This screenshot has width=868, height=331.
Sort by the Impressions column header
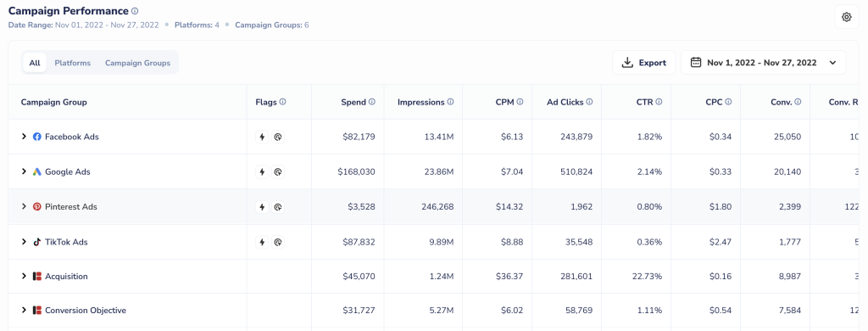pyautogui.click(x=420, y=102)
